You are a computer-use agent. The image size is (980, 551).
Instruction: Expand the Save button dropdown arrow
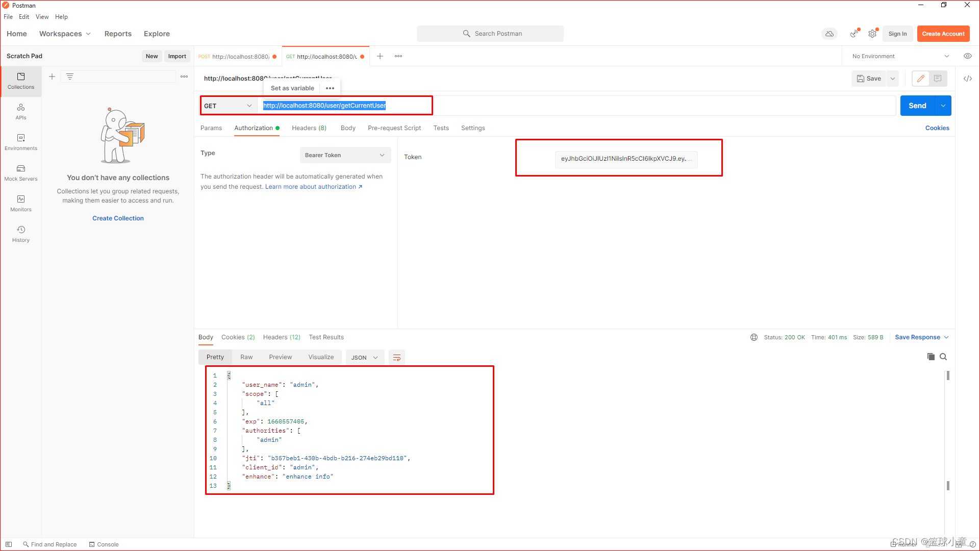click(893, 79)
